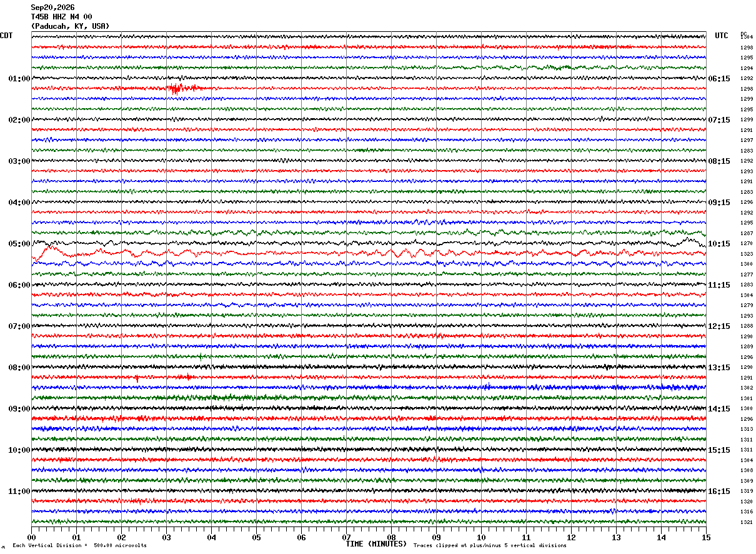Image resolution: width=756 pixels, height=554 pixels.
Task: Click the 06:15 UTC time label
Action: (719, 79)
